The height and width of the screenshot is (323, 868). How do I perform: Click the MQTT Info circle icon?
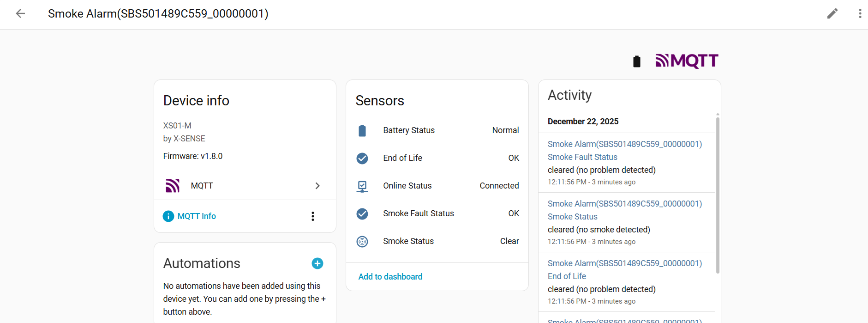point(168,216)
